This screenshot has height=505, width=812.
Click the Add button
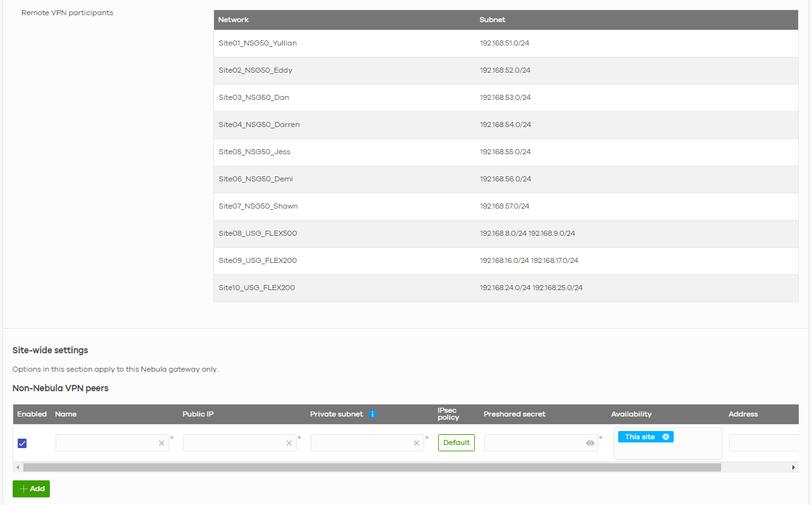pos(31,489)
